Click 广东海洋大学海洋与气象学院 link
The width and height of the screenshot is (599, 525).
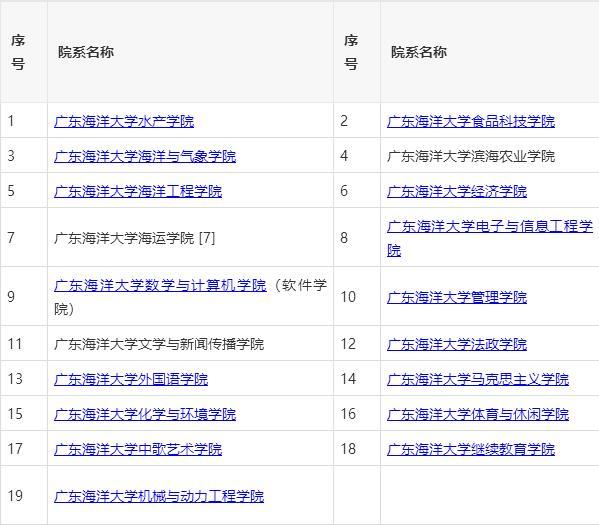(x=145, y=156)
